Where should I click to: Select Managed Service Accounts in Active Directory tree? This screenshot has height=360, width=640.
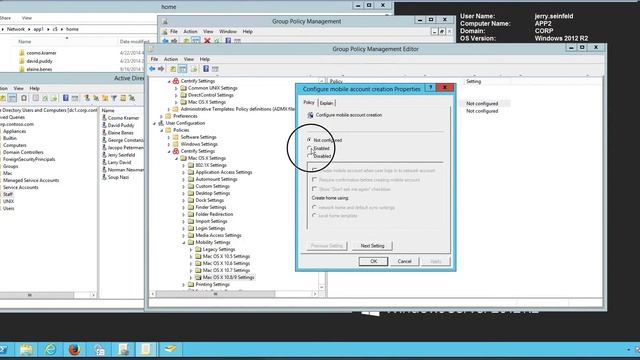pyautogui.click(x=31, y=180)
